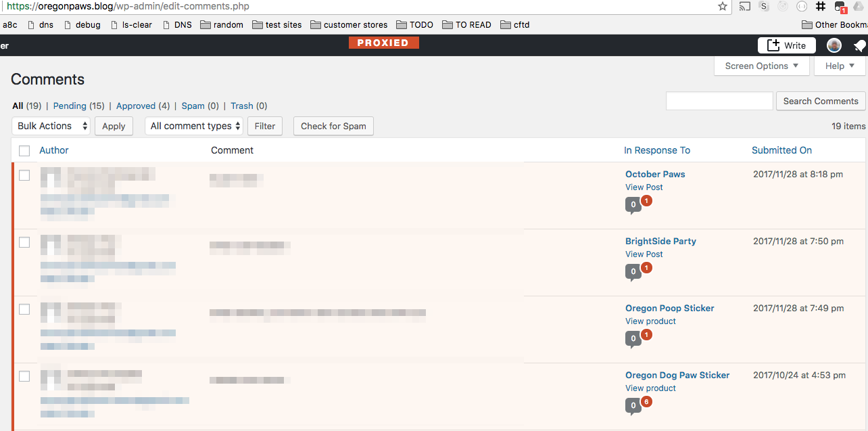Open the extension showing red badge 1
This screenshot has height=431, width=868.
point(840,7)
